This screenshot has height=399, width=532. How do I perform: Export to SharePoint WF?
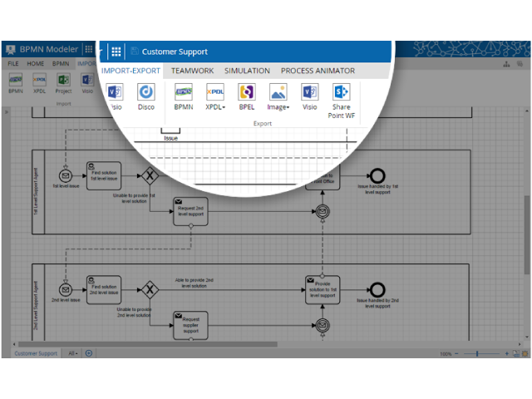[342, 101]
